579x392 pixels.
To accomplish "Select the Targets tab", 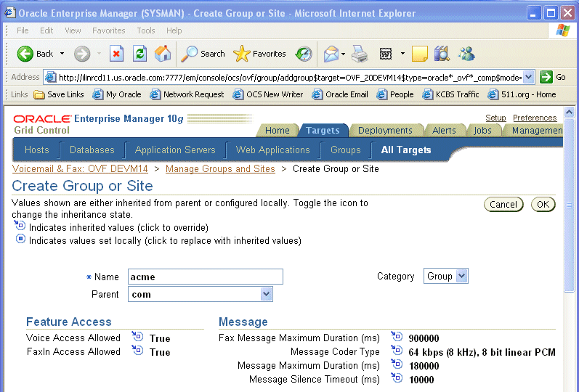I will point(323,130).
